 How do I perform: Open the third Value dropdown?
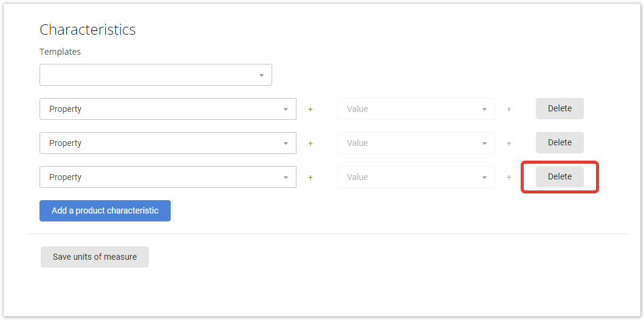pyautogui.click(x=416, y=177)
